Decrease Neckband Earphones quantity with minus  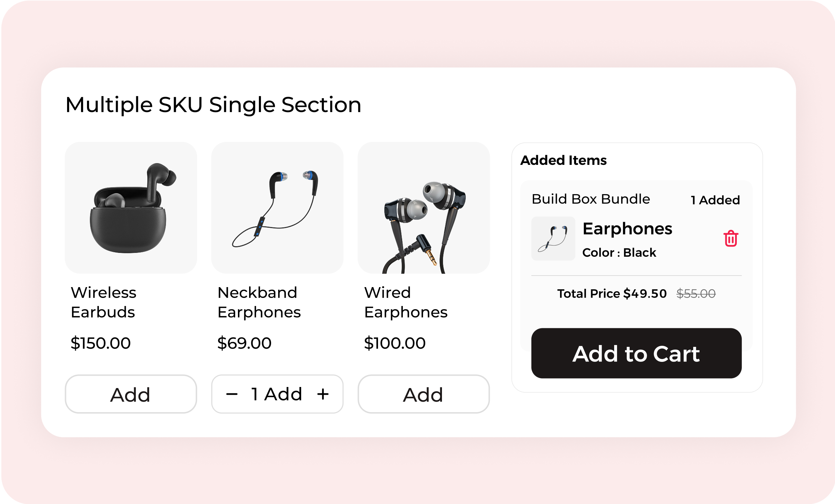coord(232,394)
